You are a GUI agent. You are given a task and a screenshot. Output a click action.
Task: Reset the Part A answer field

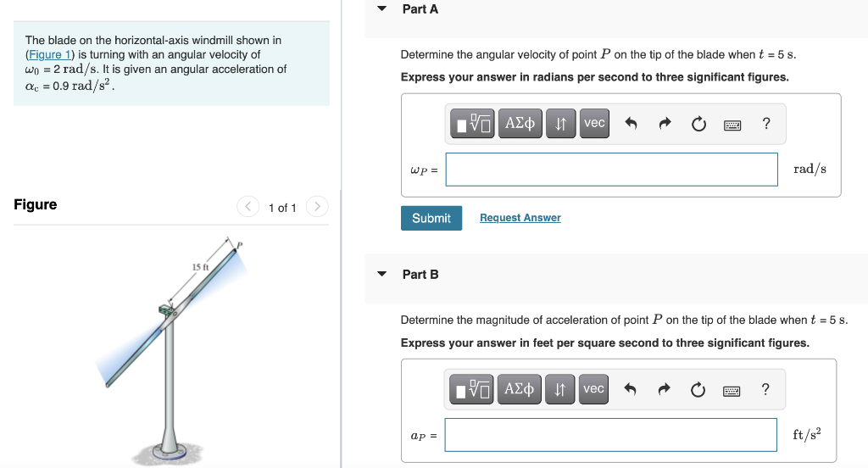pos(698,124)
